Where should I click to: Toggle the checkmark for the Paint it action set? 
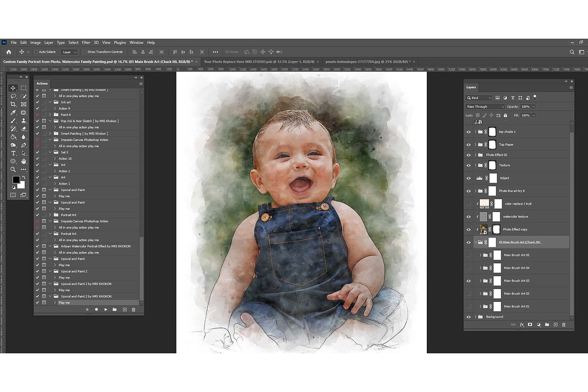pyautogui.click(x=37, y=115)
